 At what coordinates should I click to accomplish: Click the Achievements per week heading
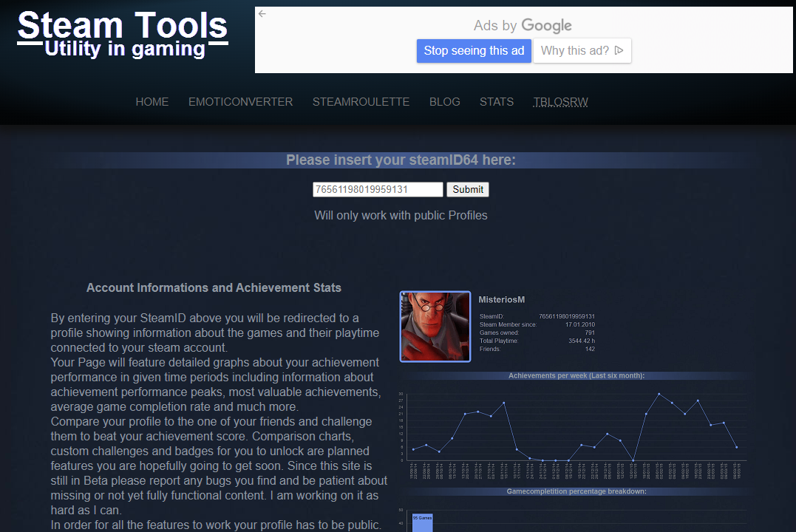[x=576, y=376]
